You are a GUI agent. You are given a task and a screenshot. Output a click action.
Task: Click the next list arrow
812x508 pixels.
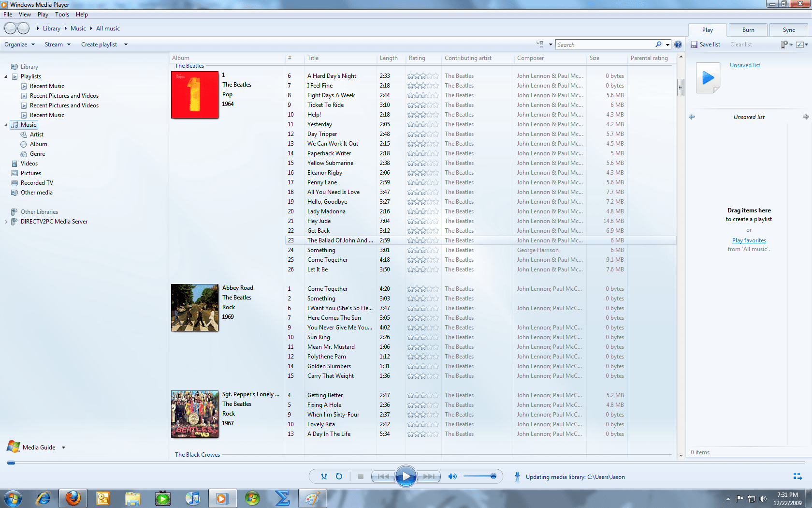pyautogui.click(x=806, y=117)
